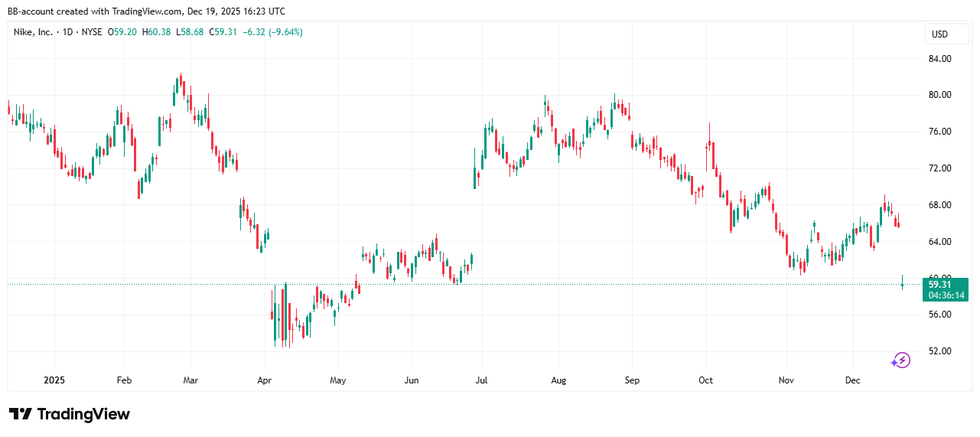The image size is (980, 437).
Task: Click the Oct label on time axis
Action: coord(705,380)
